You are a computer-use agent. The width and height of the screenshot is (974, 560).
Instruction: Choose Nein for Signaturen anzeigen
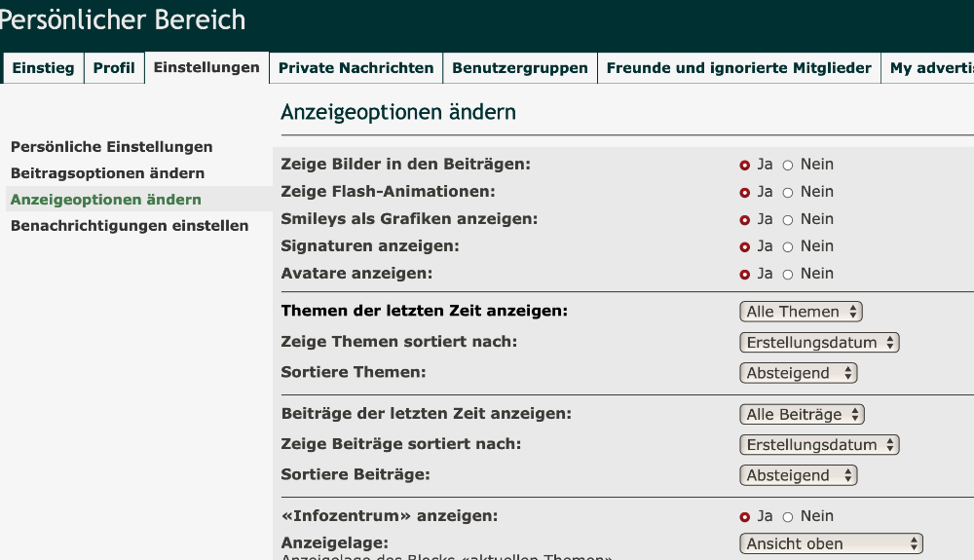pos(788,247)
